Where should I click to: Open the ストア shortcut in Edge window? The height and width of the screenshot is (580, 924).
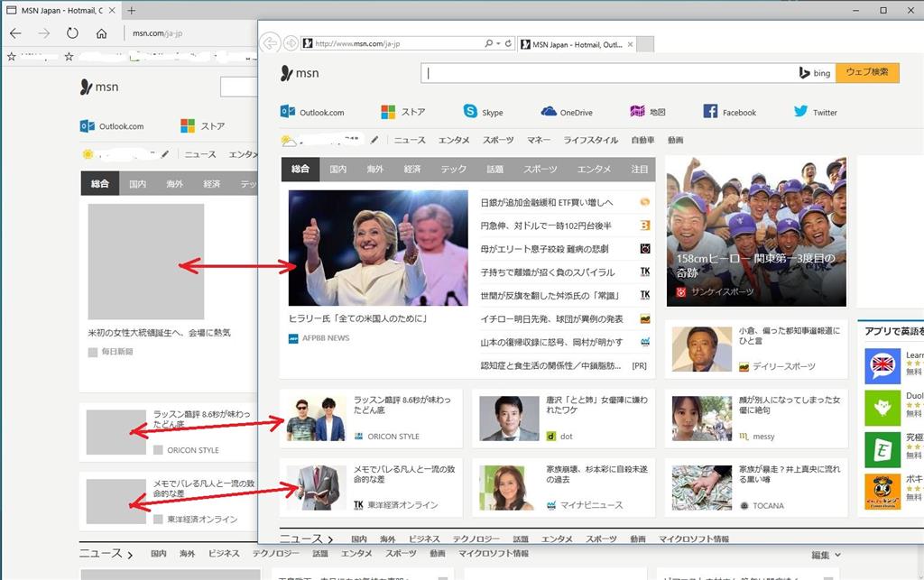point(203,126)
